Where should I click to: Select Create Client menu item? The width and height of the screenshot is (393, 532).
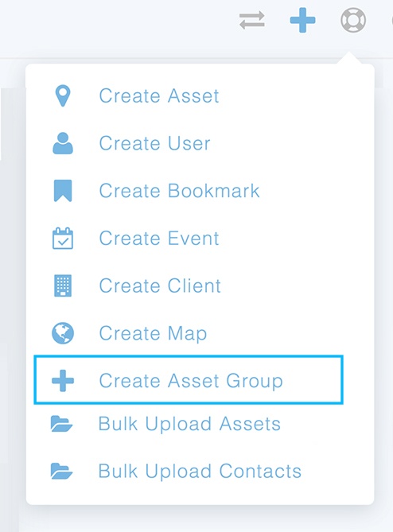[x=160, y=285]
